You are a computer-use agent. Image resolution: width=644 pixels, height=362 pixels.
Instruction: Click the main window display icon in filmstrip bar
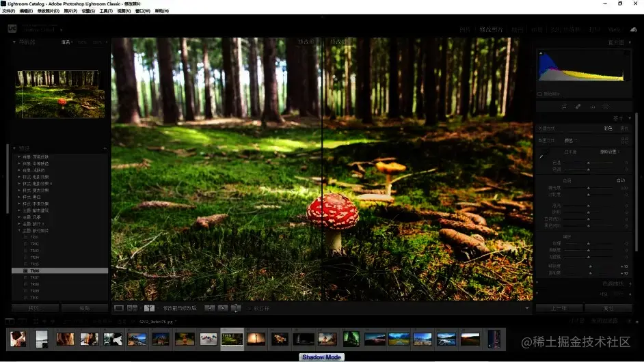(9, 321)
